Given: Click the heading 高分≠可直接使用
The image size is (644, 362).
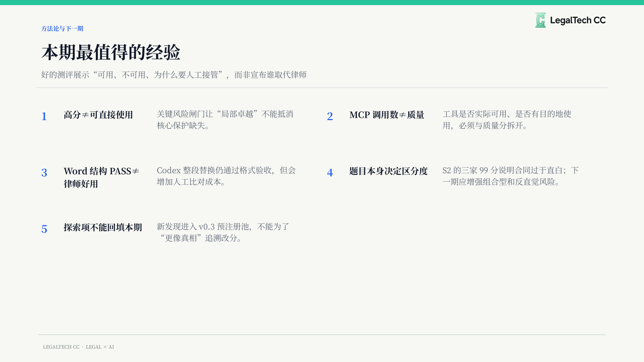Looking at the screenshot, I should pos(98,115).
